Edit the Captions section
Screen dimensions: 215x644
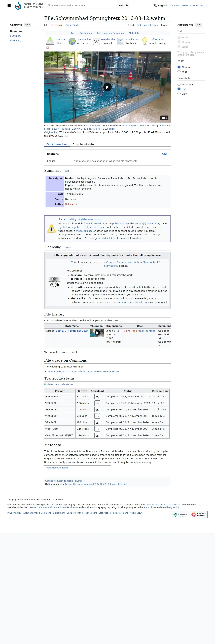tap(164, 154)
